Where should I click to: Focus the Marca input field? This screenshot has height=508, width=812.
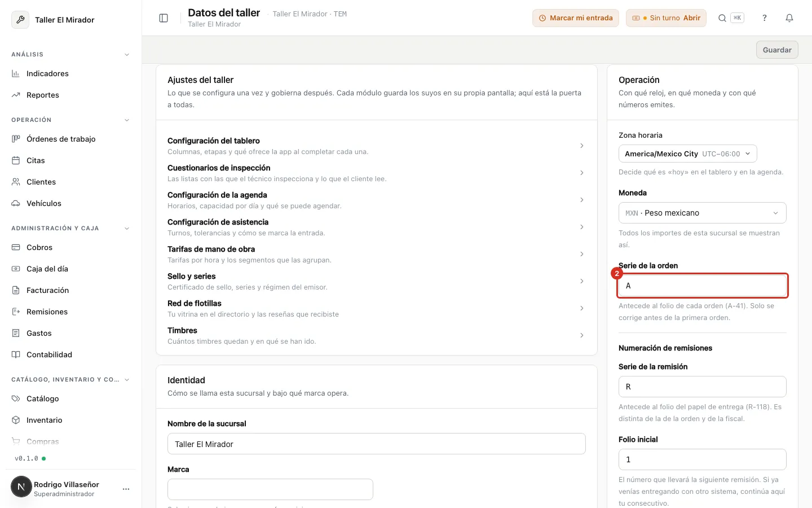270,489
